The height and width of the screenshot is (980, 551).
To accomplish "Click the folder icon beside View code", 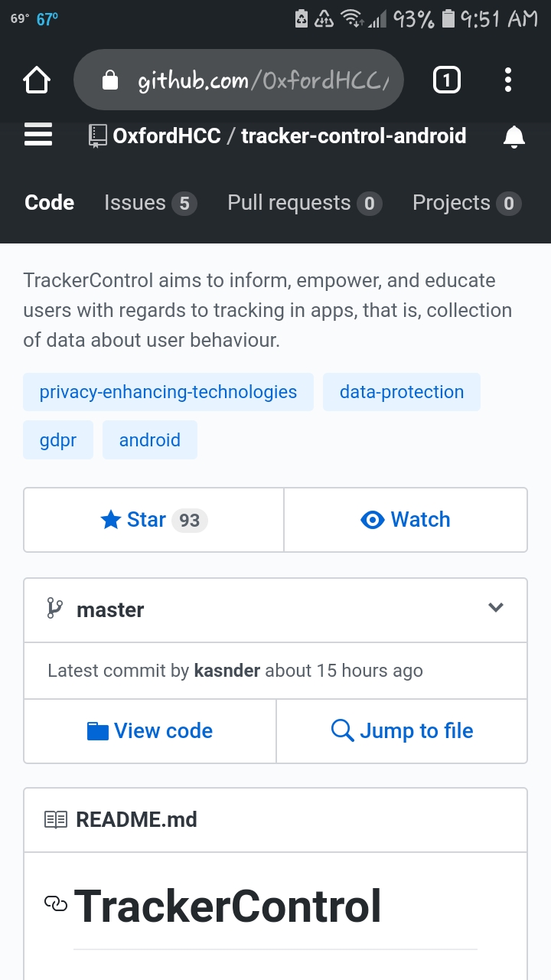I will pos(97,730).
